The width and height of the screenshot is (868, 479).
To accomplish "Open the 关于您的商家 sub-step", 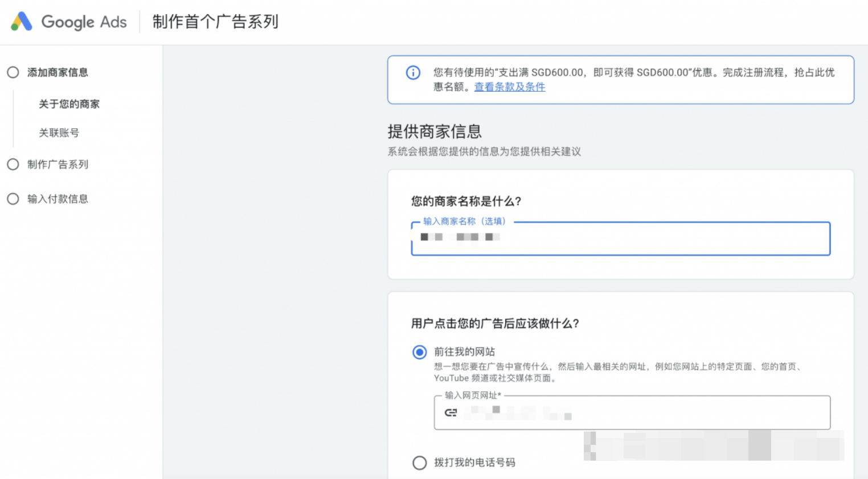I will [x=69, y=104].
